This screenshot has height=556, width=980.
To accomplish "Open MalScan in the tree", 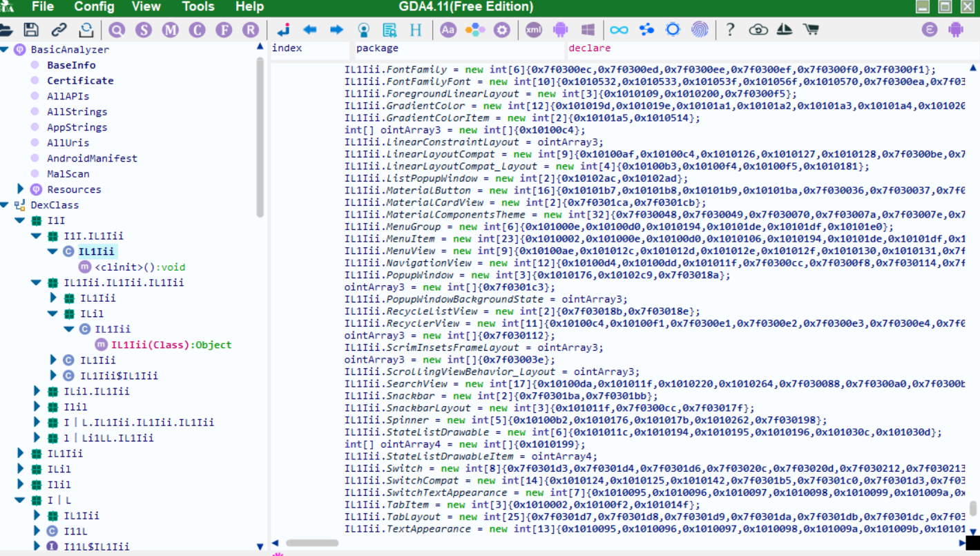I will [x=68, y=174].
